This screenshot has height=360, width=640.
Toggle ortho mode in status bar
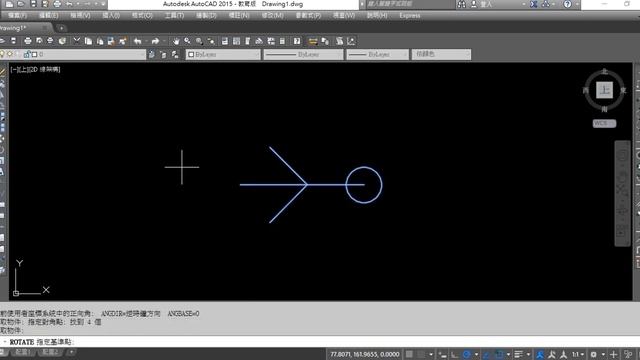click(455, 354)
